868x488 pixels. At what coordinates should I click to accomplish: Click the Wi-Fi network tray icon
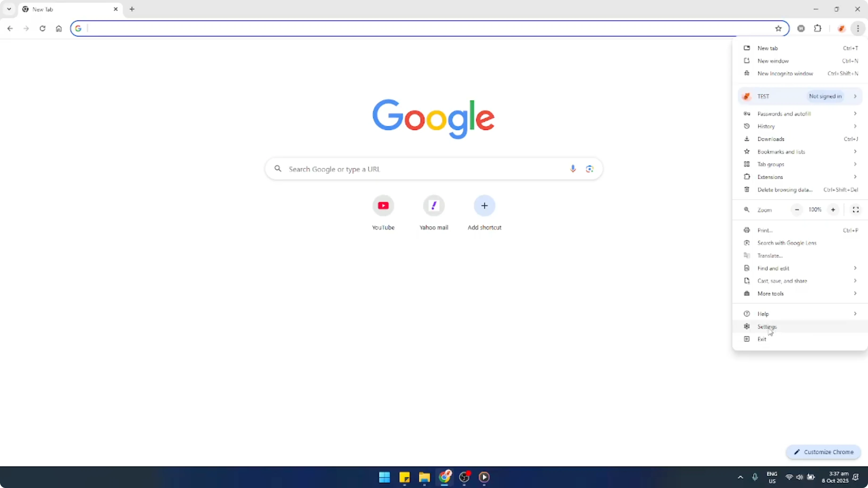coord(789,477)
